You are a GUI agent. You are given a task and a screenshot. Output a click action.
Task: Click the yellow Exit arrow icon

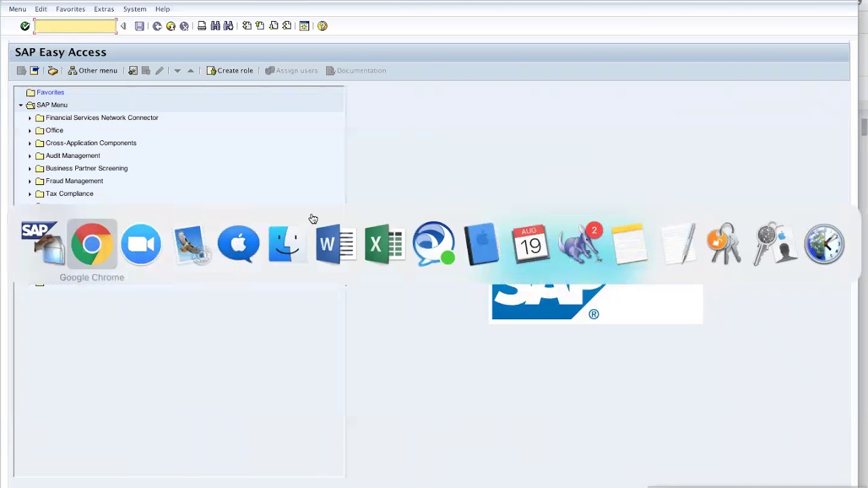coord(171,26)
